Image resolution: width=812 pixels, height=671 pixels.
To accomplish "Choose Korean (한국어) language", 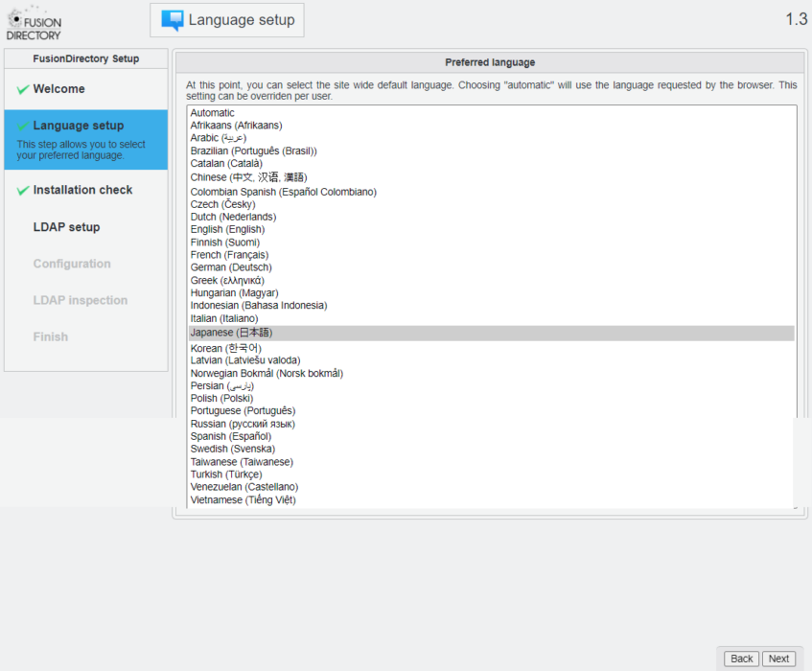I will (225, 348).
